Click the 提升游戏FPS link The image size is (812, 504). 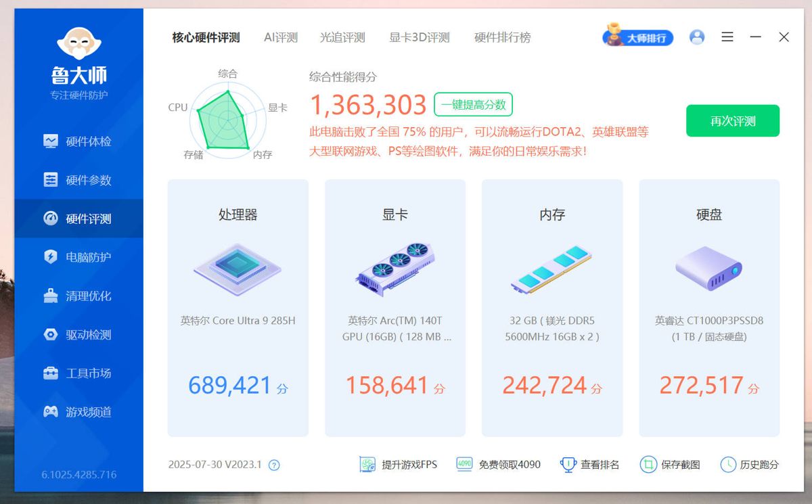point(409,465)
